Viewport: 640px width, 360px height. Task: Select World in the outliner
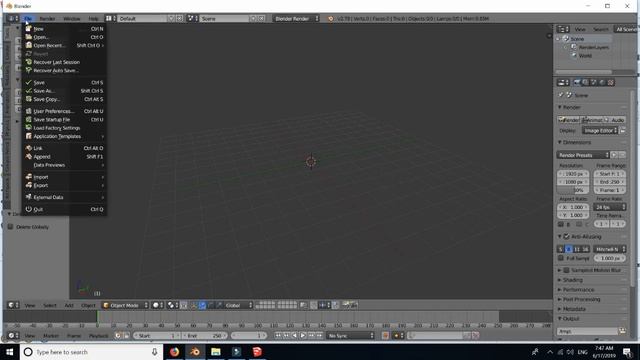pos(585,56)
